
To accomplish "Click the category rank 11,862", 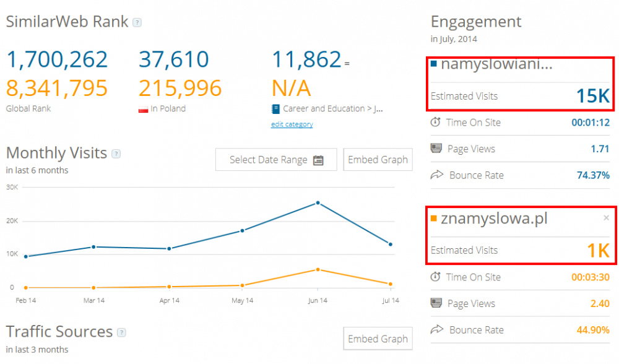I will (306, 59).
